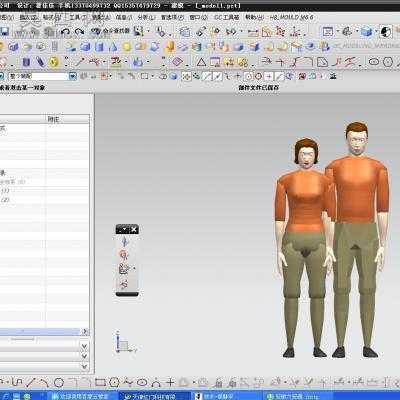Click the WCS axes orientation icon
The width and height of the screenshot is (400, 400).
pyautogui.click(x=295, y=32)
